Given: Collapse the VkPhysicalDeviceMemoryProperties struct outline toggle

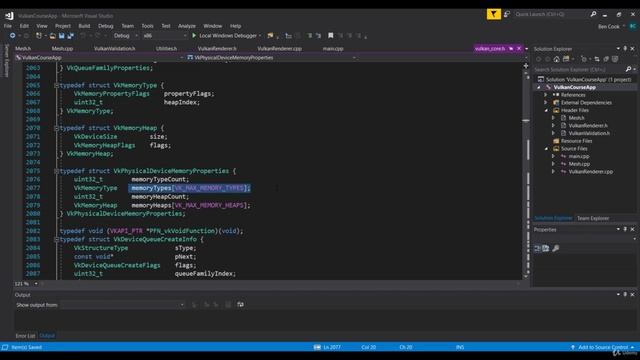Looking at the screenshot, I should click(56, 171).
